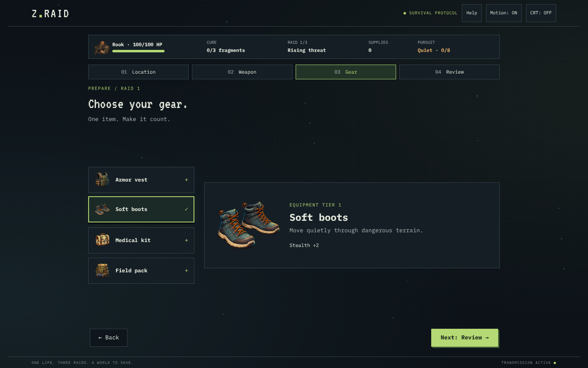Go to the 01 Location step
588x368 pixels.
[138, 72]
